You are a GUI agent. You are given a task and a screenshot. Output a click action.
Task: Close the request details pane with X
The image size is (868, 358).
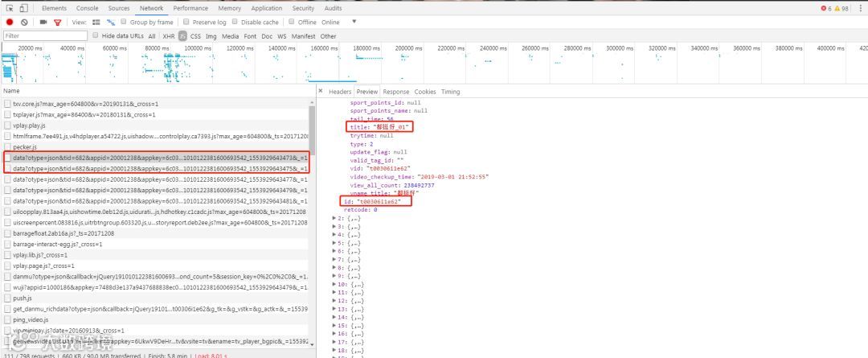pyautogui.click(x=321, y=91)
